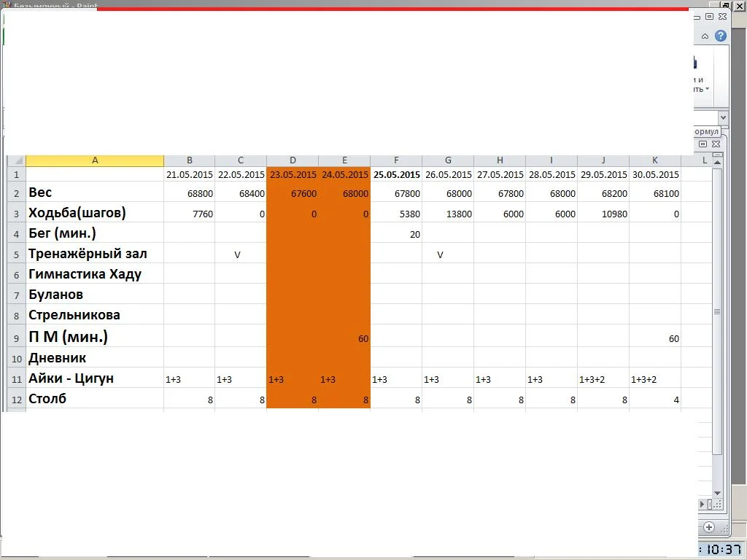The image size is (747, 560).
Task: Select row 12 header
Action: pos(16,399)
